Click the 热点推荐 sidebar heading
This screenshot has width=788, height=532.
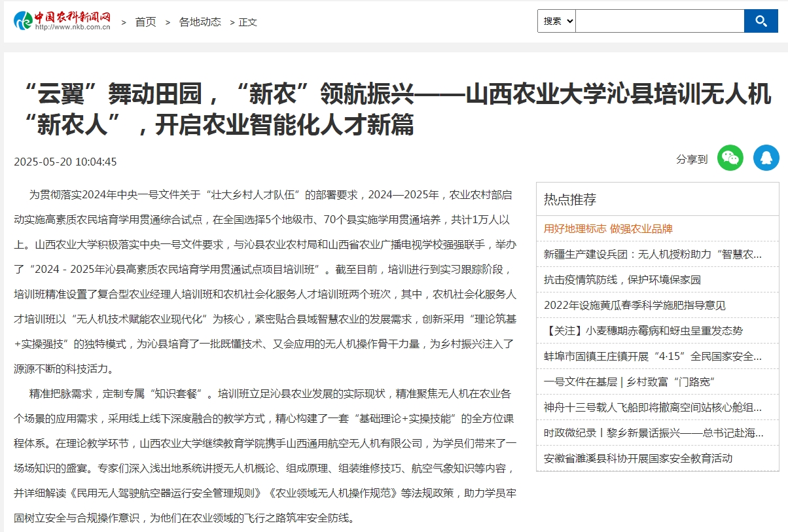click(570, 199)
